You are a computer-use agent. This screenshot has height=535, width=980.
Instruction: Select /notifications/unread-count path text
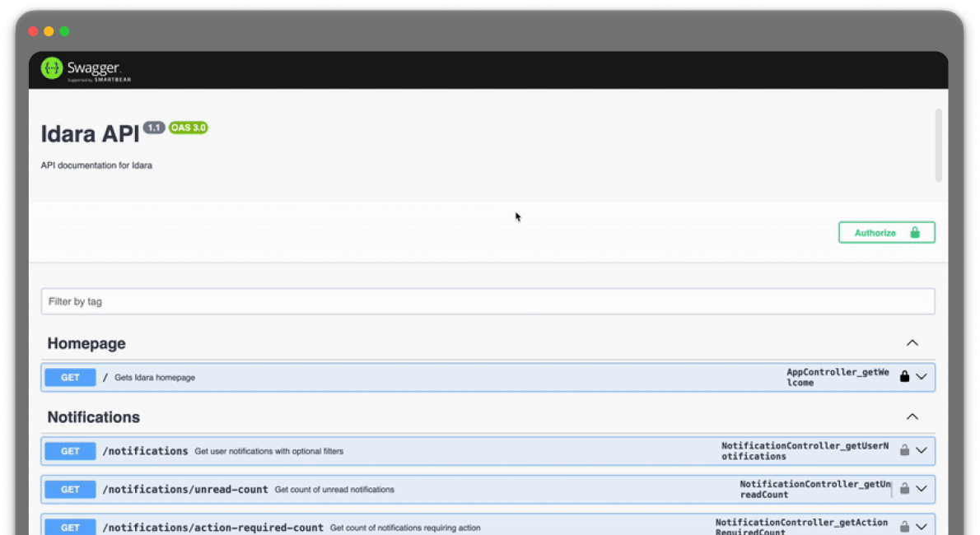pos(185,490)
